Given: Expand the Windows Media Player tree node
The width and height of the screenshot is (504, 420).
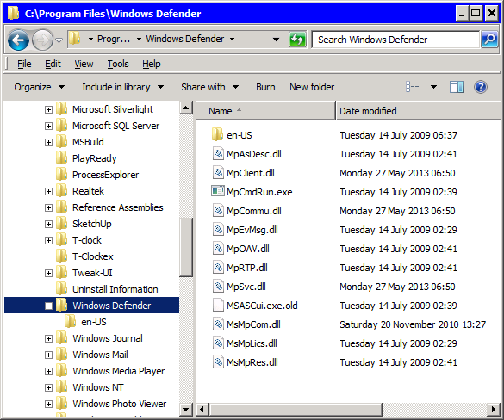Looking at the screenshot, I should (x=48, y=371).
